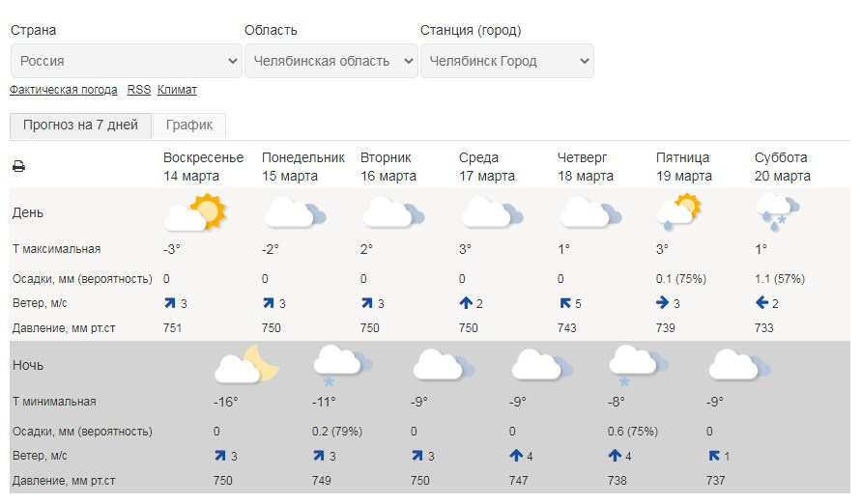
Task: Follow the RSS link
Action: [138, 90]
